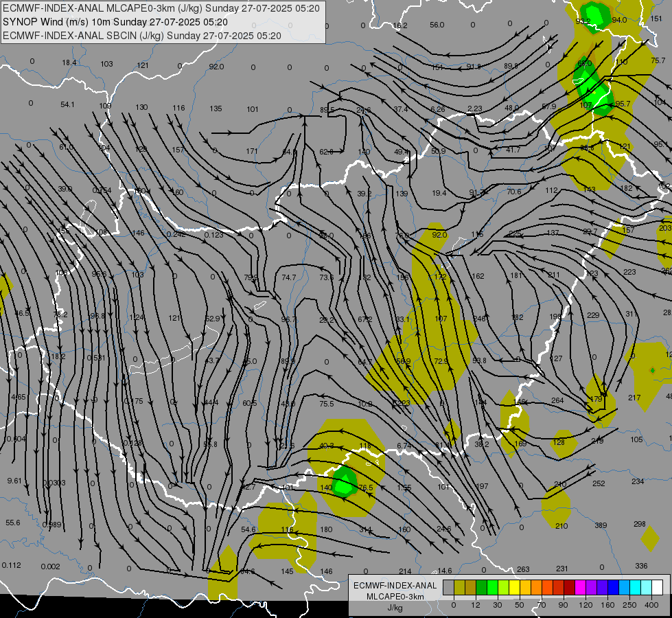
Task: Click the legend scale value 400
Action: pos(651,605)
